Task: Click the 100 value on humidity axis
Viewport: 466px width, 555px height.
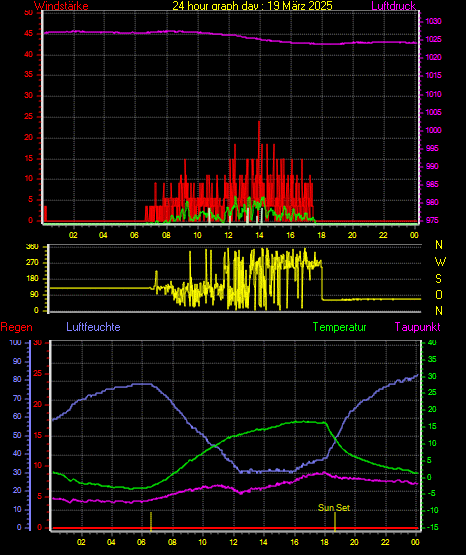Action: click(16, 343)
